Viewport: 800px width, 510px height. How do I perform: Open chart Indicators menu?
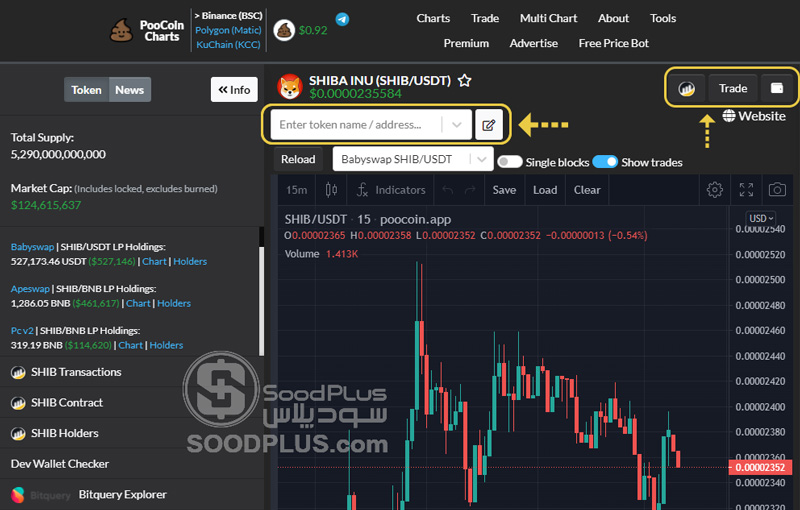pos(391,190)
